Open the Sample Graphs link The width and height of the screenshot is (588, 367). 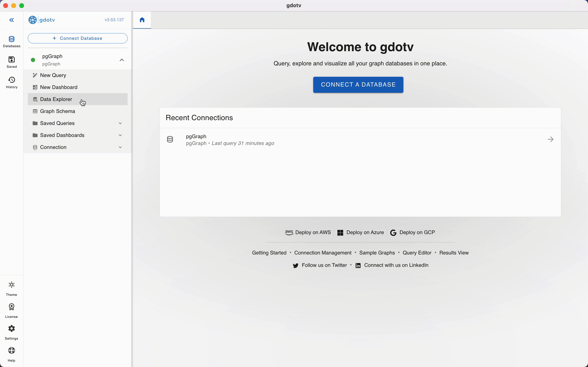click(377, 253)
